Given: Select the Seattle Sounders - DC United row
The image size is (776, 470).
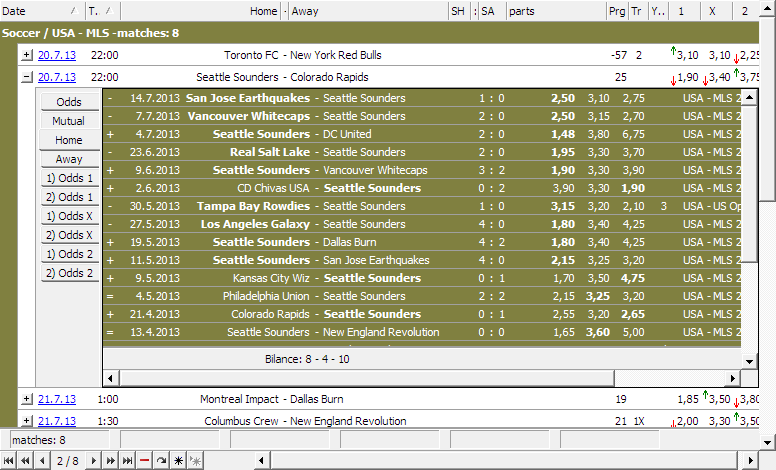Looking at the screenshot, I should coord(422,134).
